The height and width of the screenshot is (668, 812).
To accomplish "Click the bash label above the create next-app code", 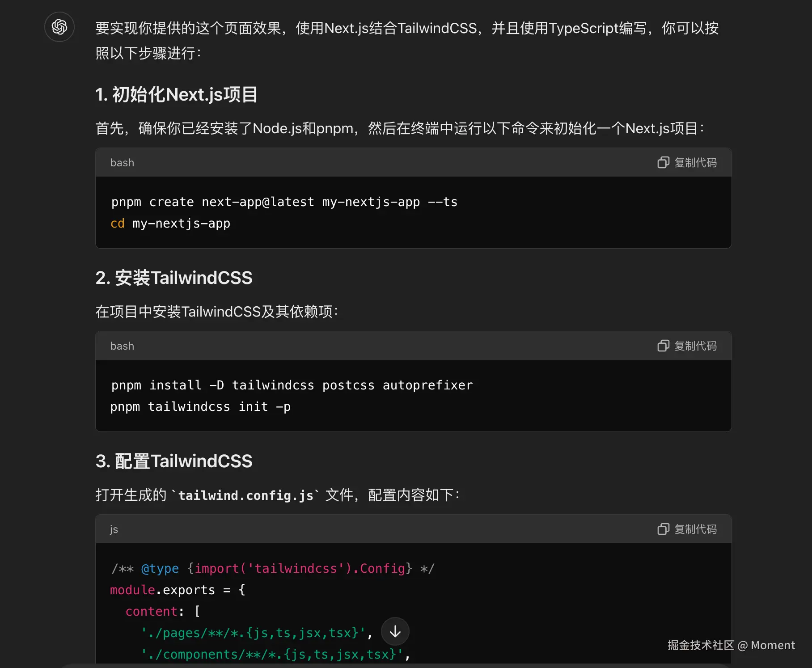I will point(122,163).
